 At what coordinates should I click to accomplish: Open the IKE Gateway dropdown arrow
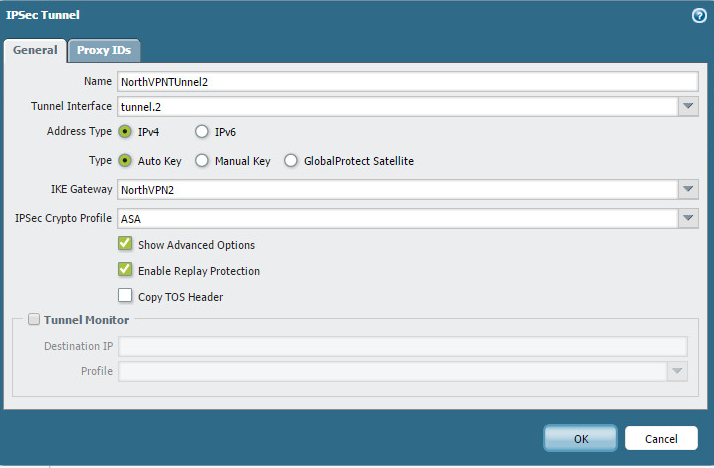688,190
